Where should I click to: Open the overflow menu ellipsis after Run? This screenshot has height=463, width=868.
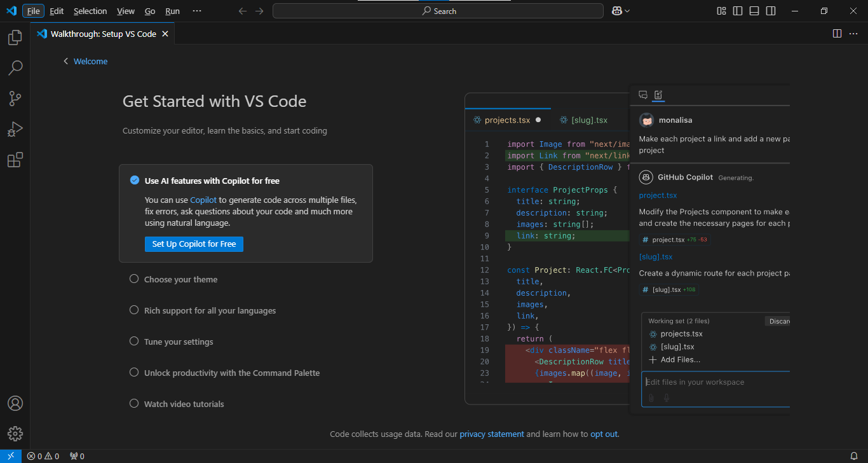[197, 11]
